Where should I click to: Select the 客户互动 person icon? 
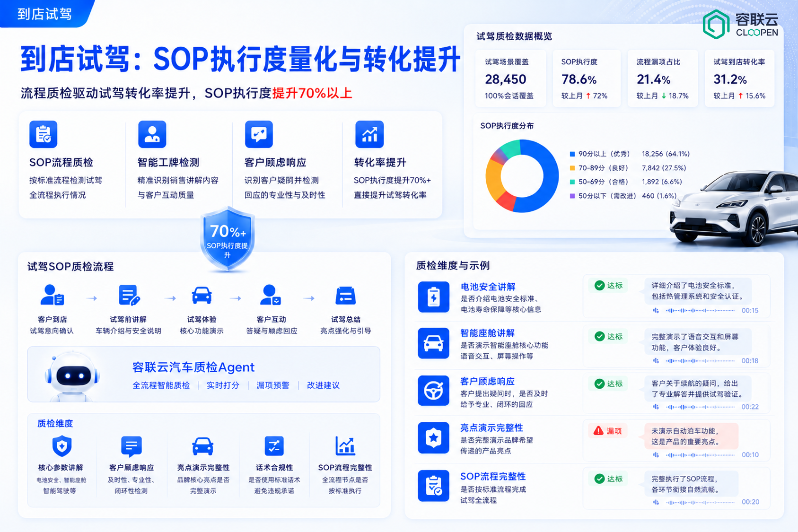(271, 295)
